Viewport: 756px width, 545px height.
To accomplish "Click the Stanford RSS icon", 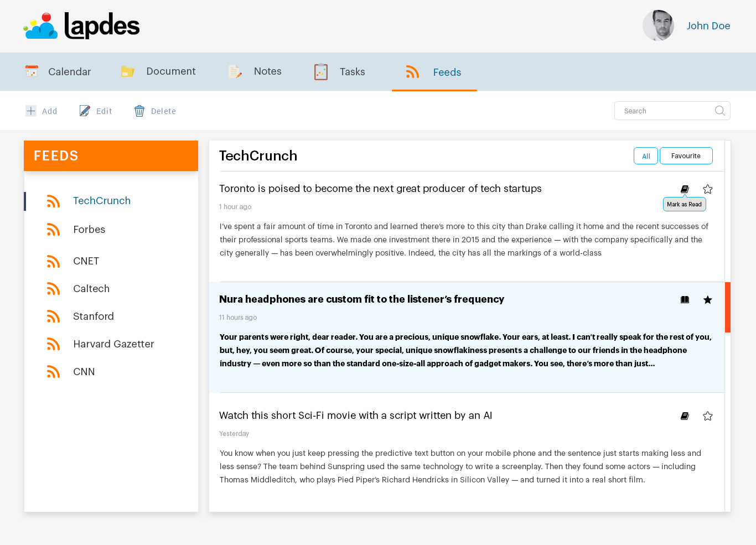I will [x=53, y=316].
